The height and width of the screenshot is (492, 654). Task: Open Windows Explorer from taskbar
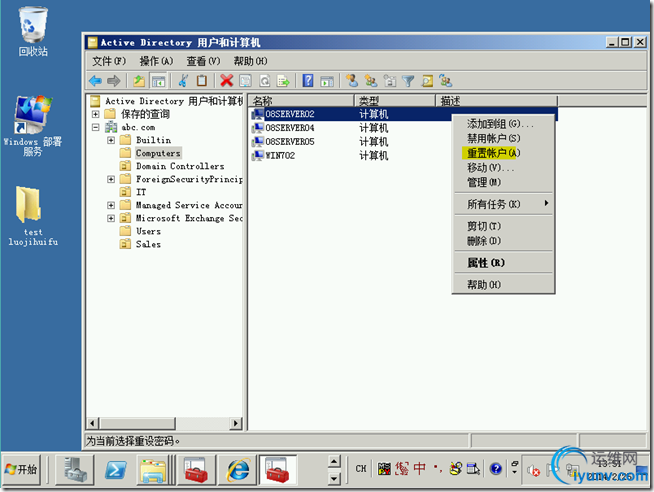[x=153, y=470]
